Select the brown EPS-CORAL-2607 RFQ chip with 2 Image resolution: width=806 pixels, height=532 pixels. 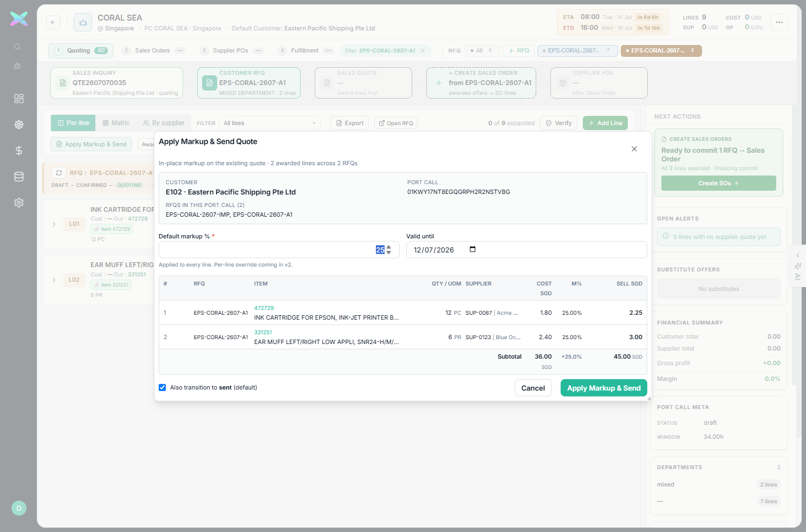(661, 51)
